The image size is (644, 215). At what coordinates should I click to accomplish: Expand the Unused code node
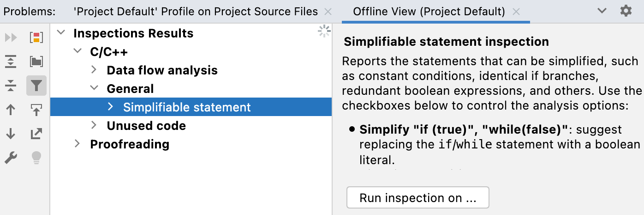pos(94,125)
